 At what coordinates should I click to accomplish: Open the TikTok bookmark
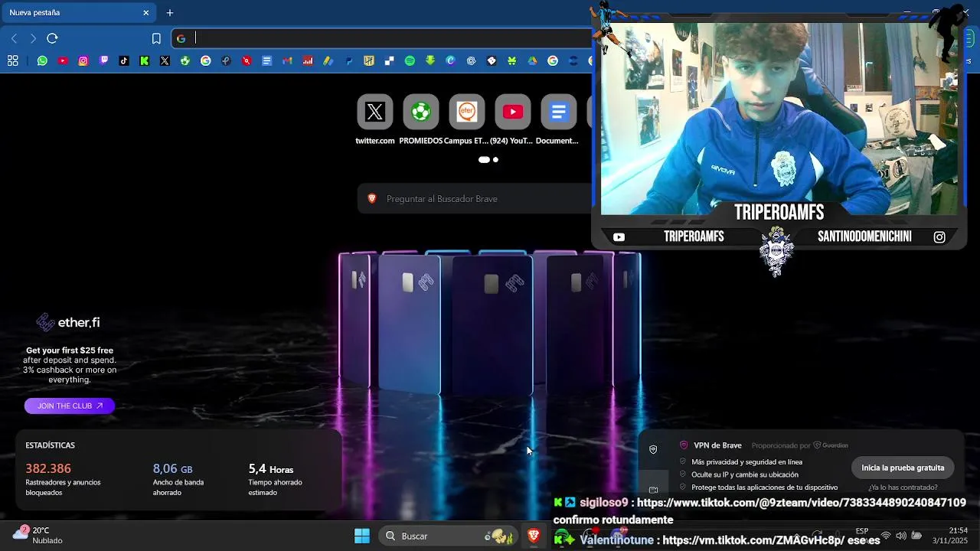(124, 60)
